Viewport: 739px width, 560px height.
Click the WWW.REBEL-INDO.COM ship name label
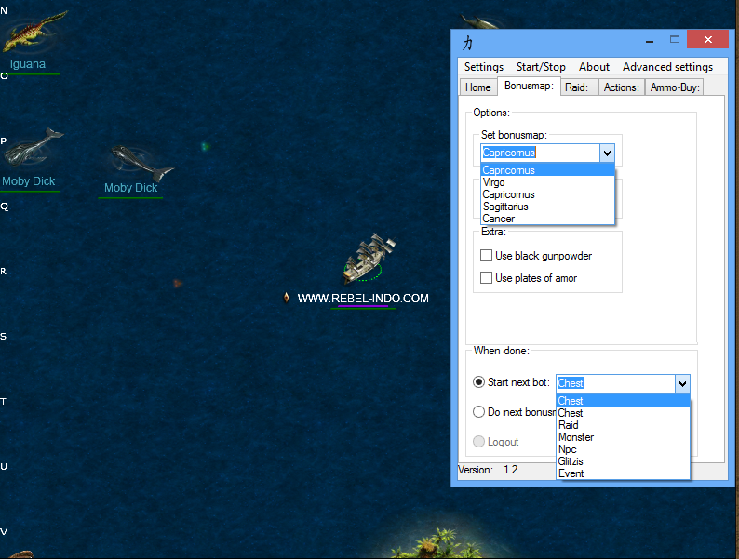[x=363, y=298]
